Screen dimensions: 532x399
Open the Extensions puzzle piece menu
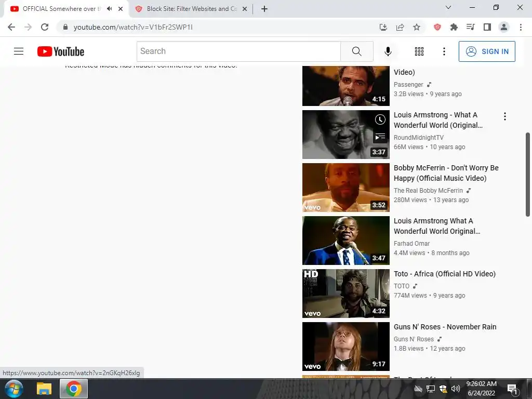pyautogui.click(x=454, y=27)
